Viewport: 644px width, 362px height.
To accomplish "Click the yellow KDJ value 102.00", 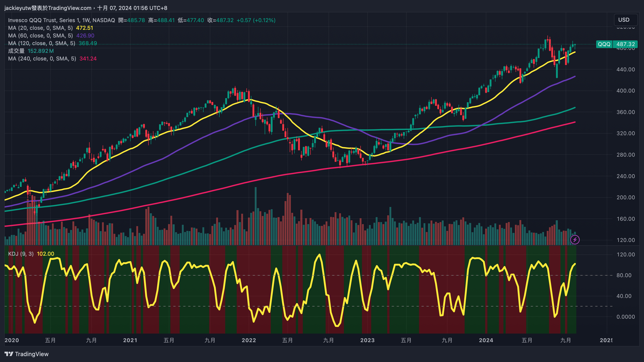I will click(x=46, y=254).
